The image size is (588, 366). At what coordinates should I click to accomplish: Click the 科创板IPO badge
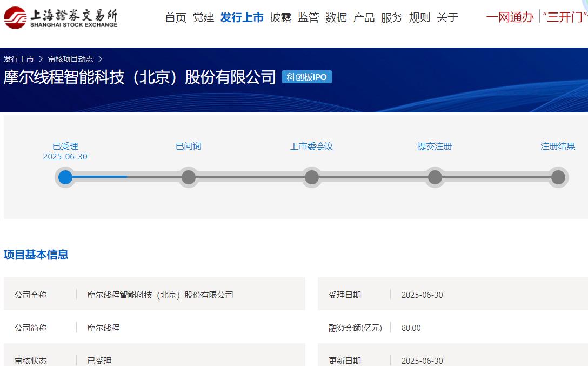[307, 77]
